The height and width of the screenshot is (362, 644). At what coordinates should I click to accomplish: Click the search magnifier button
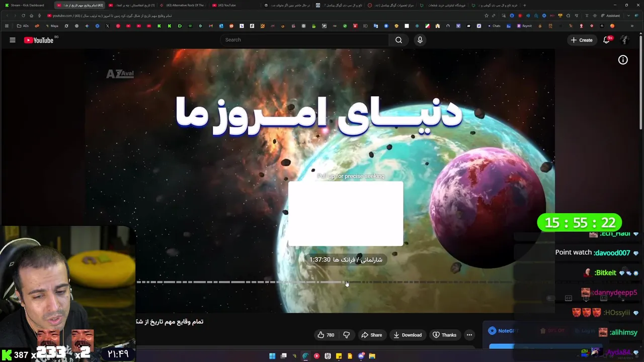[398, 40]
